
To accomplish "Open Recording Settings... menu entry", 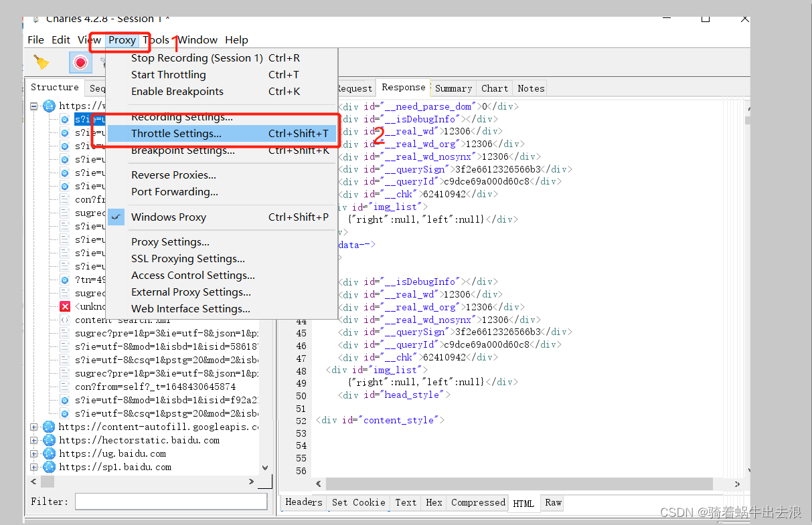I will (222, 117).
